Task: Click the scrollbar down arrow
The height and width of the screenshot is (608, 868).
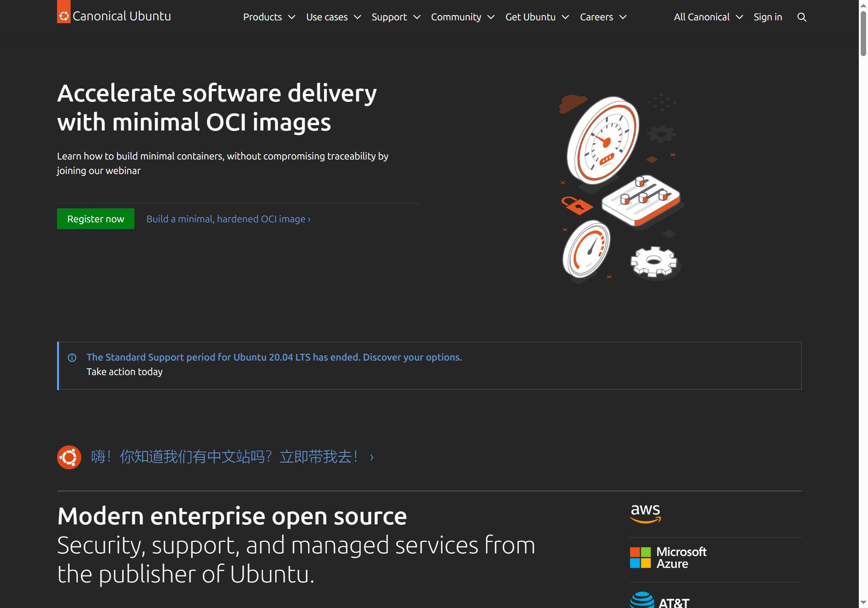Action: [863, 603]
